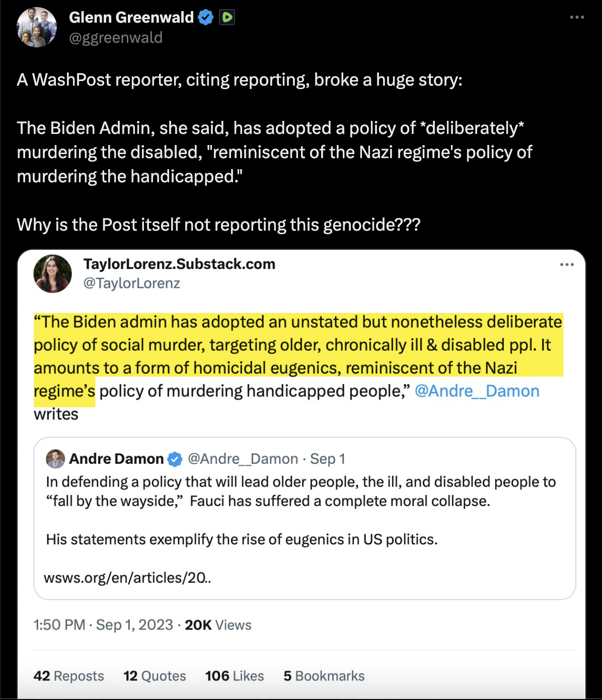Screen dimensions: 602x700
Task: Open the @TaylorLorenz handle
Action: point(131,284)
